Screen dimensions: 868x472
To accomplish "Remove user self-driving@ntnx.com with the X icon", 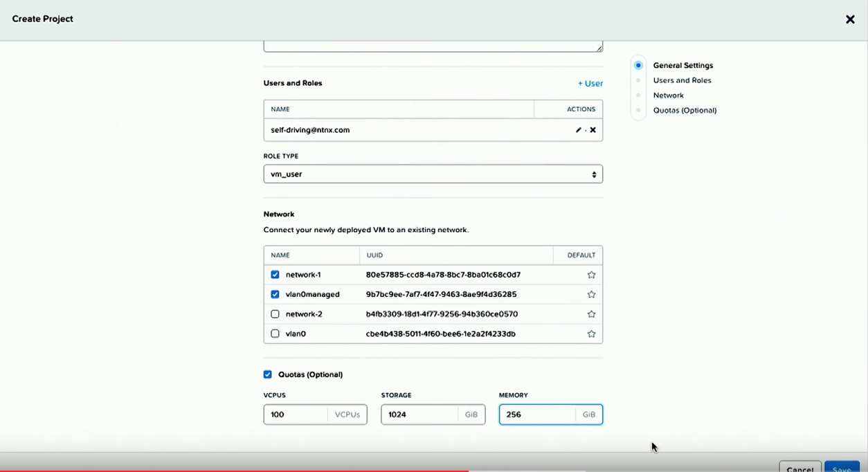I will pos(593,130).
